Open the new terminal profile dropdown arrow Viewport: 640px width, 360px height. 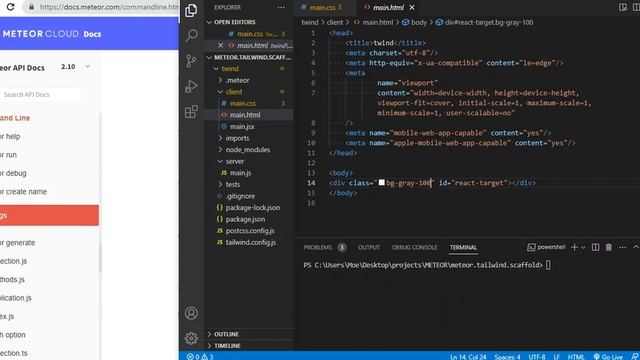pyautogui.click(x=583, y=247)
